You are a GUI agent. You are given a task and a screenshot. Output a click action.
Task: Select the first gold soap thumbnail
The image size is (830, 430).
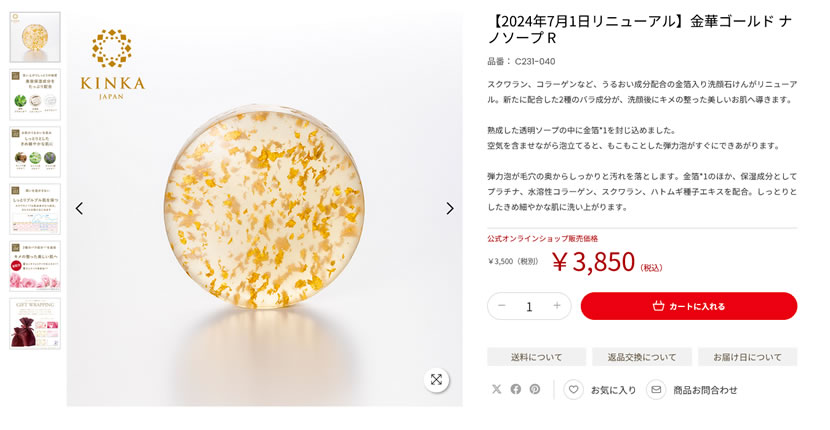[35, 37]
